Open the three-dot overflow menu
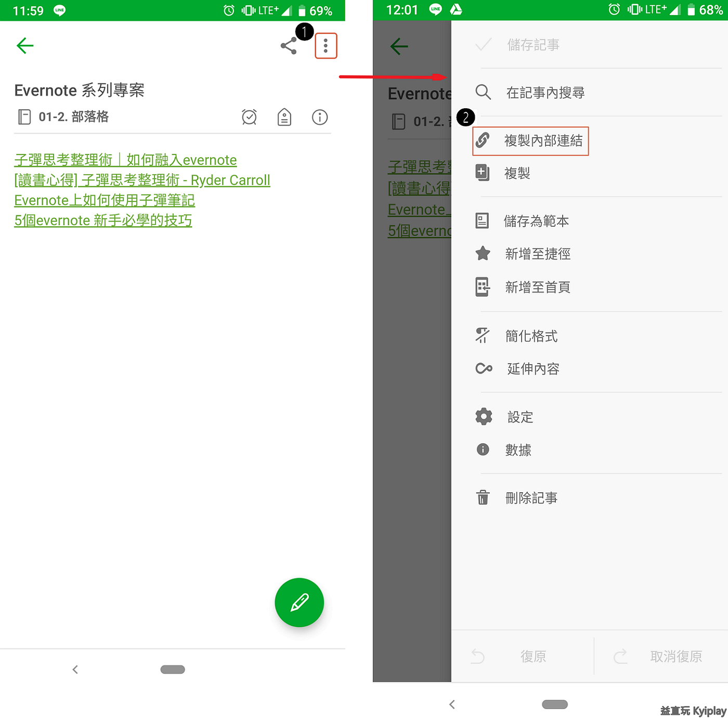The height and width of the screenshot is (718, 728). (326, 46)
